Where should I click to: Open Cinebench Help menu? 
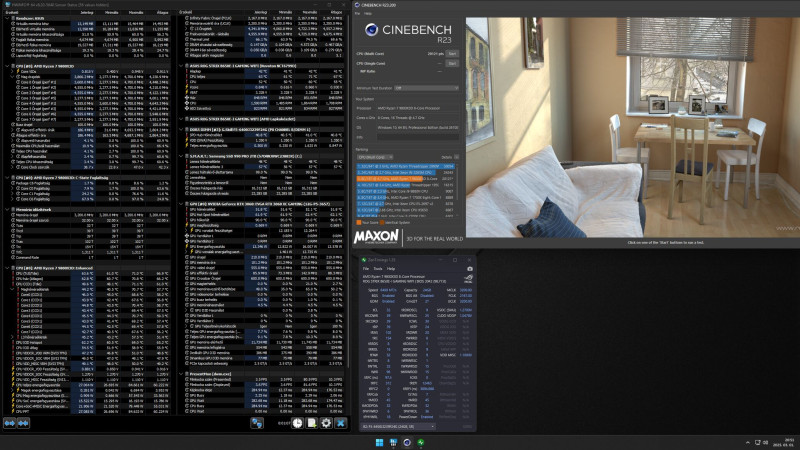pos(368,13)
